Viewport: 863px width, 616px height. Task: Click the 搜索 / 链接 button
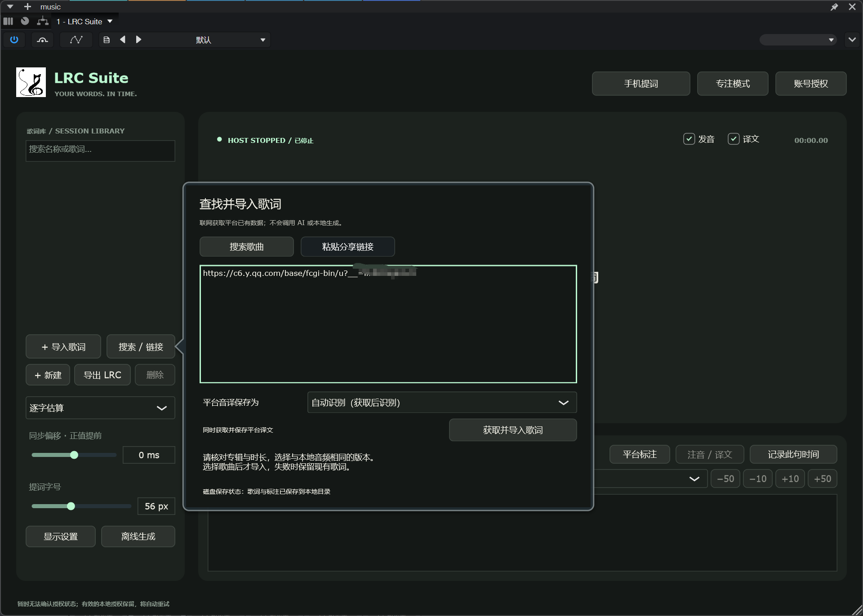141,346
